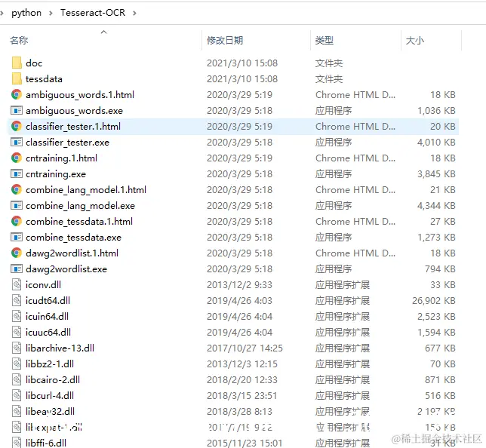
Task: Go to python folder in breadcrumb
Action: [x=26, y=13]
